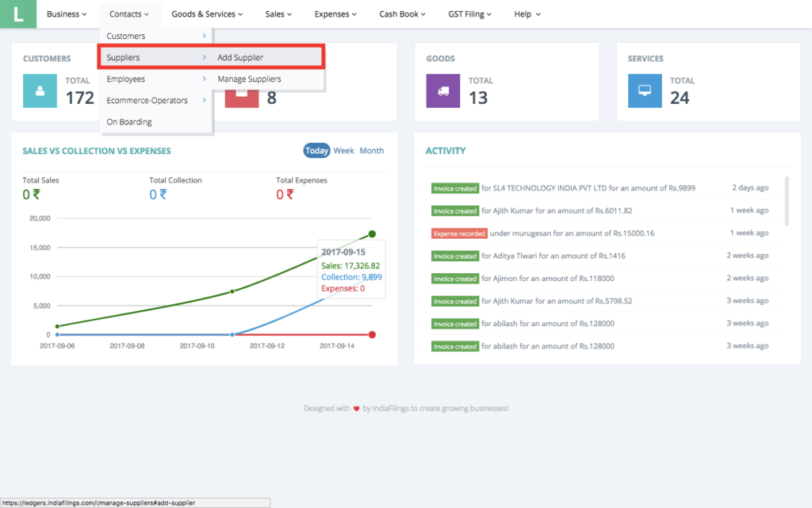Screen dimensions: 812x508
Task: Select the Today chart range toggle
Action: 316,151
